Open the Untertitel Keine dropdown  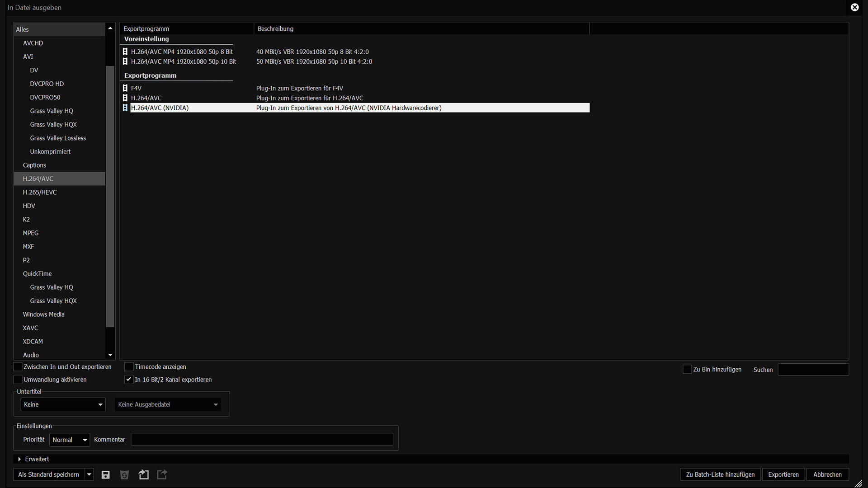[63, 404]
